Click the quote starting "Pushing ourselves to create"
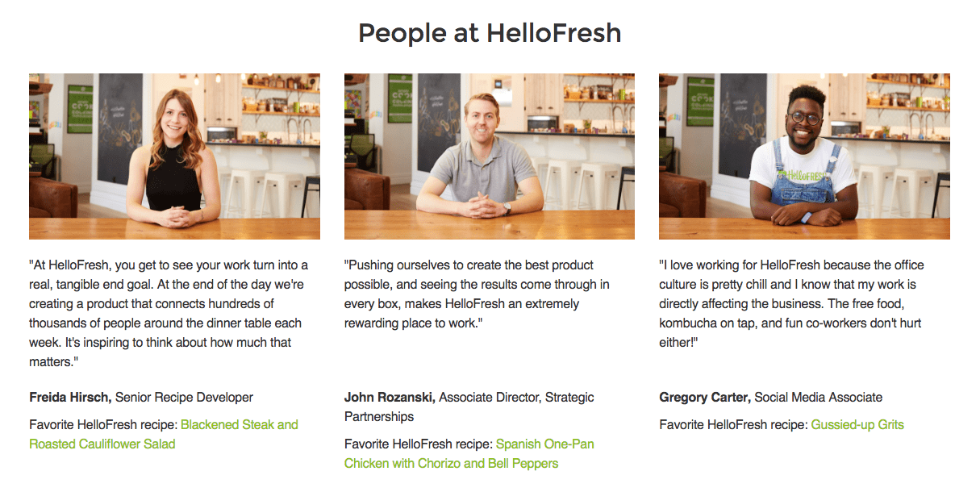This screenshot has height=492, width=980. (x=476, y=294)
